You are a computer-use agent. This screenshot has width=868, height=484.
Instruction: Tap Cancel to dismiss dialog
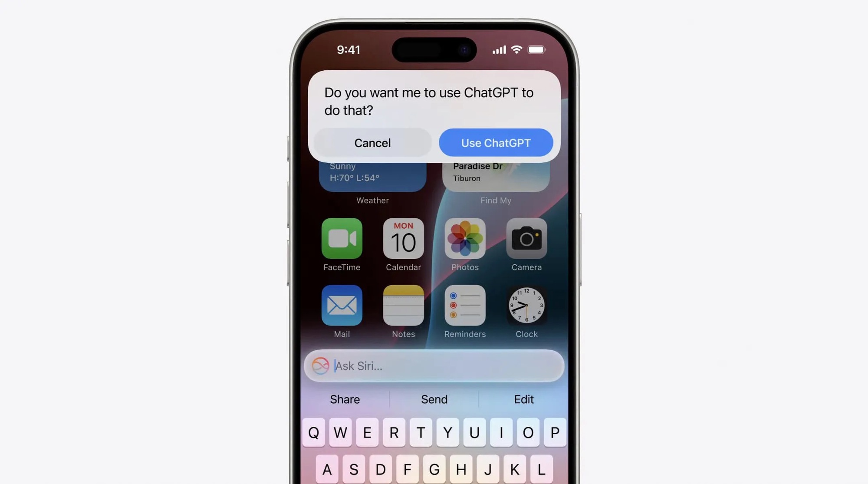tap(372, 142)
